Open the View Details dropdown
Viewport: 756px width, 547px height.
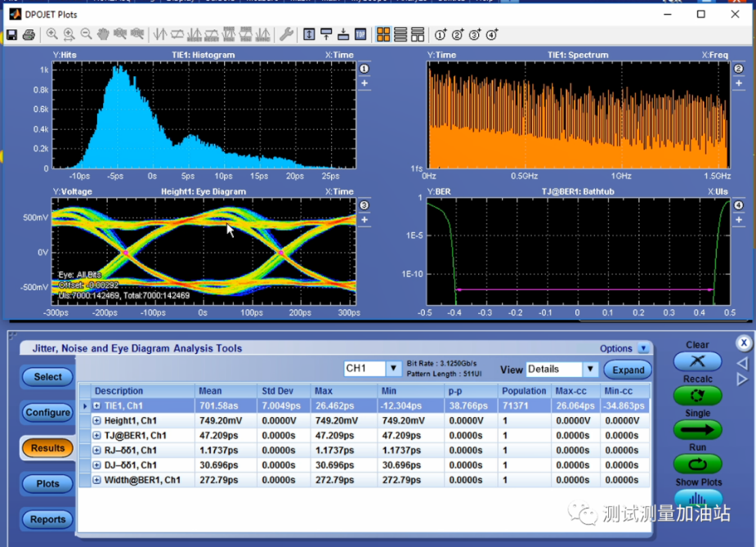click(x=590, y=370)
